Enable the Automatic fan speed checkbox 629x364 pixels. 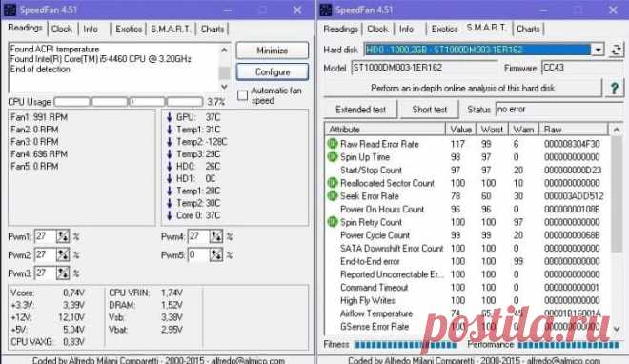click(242, 95)
